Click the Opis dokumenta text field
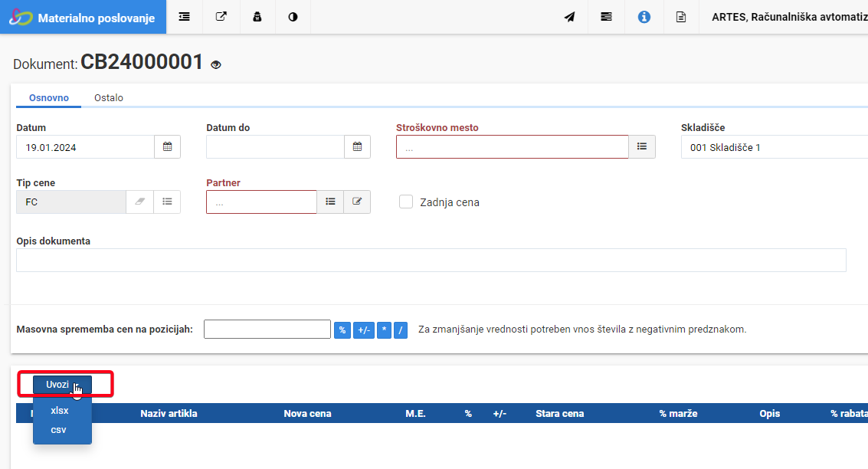 (431, 261)
